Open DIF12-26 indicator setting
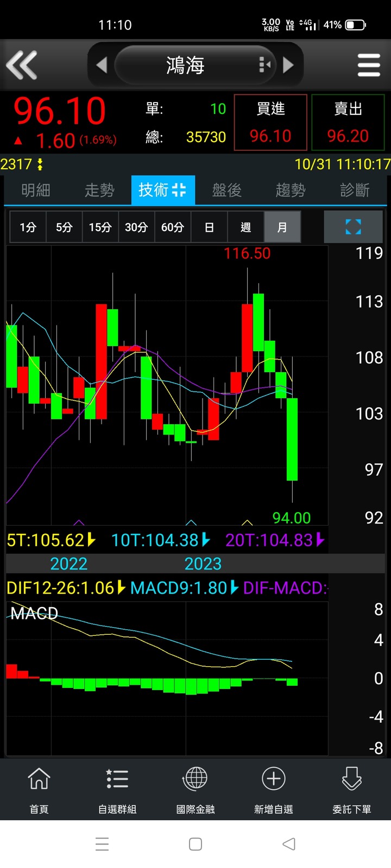This screenshot has width=391, height=868. point(66,588)
